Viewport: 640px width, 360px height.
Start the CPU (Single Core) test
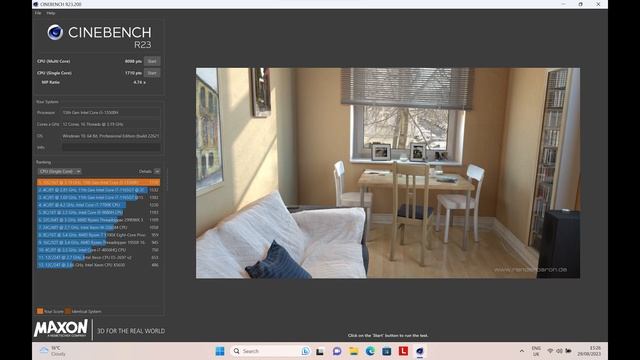coord(152,73)
